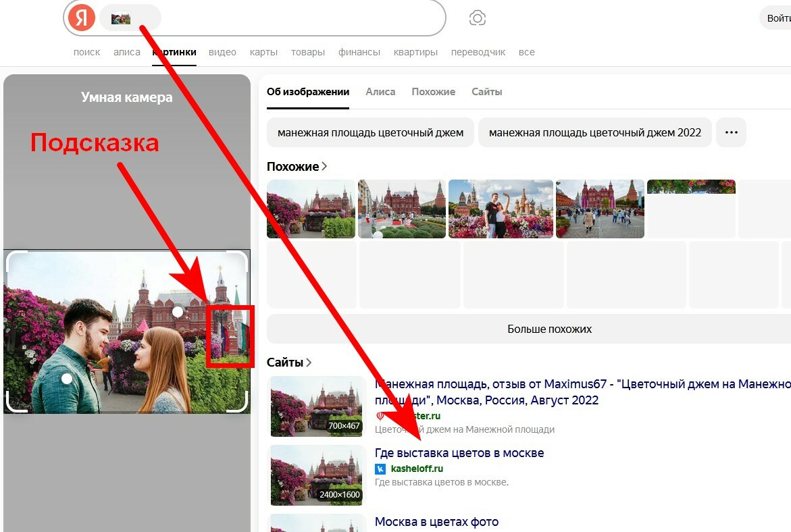
Task: Open the 'Где выставка цветов в москве' title link
Action: coord(459,453)
